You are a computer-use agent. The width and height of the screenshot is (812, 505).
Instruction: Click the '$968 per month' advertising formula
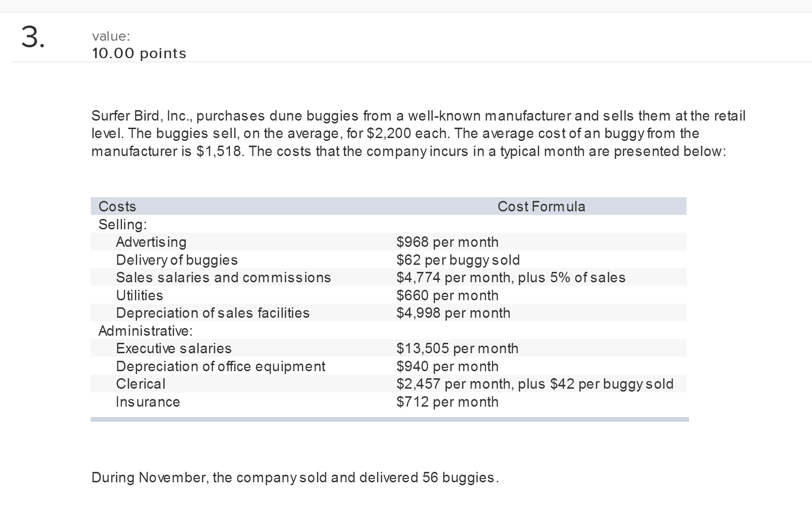click(447, 242)
